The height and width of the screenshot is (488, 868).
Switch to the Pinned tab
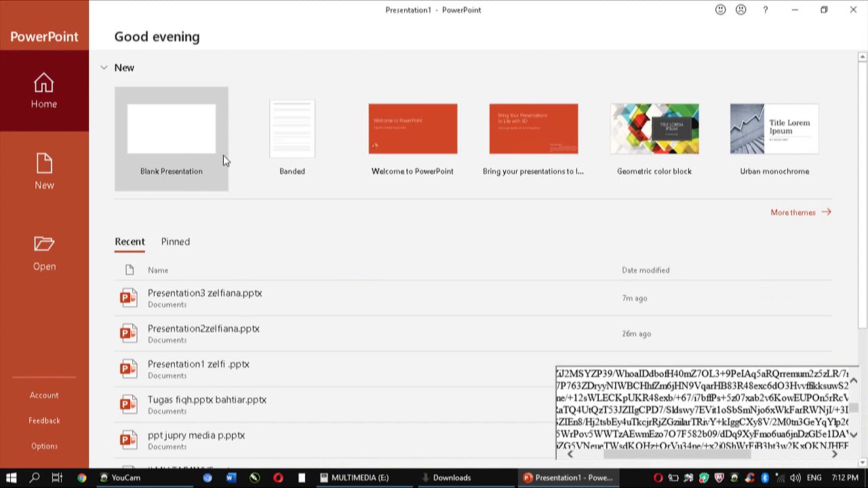point(176,242)
